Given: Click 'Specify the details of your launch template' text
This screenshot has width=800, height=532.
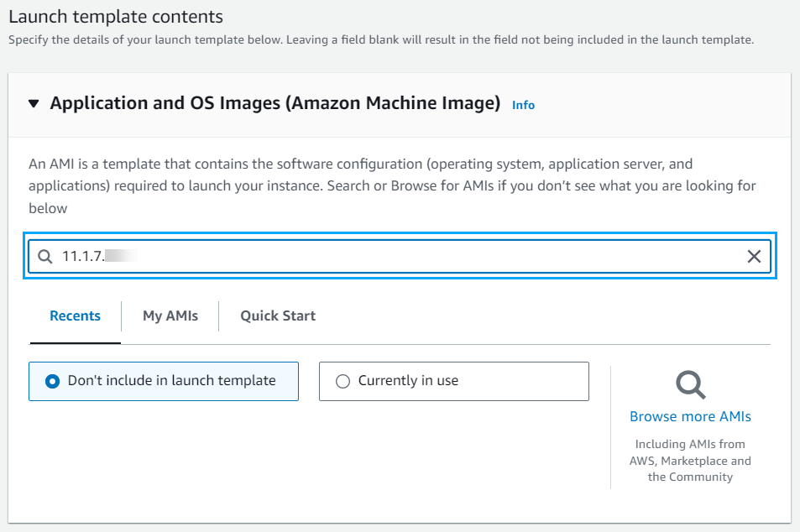Looking at the screenshot, I should tap(381, 39).
